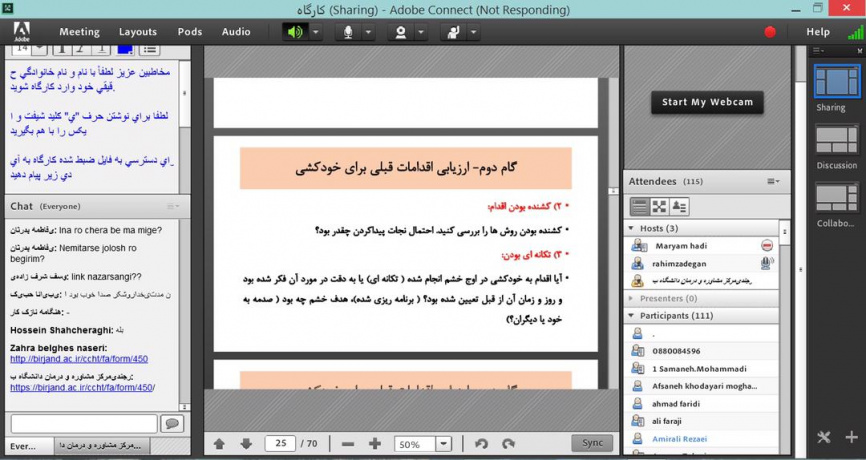Viewport: 866px width, 460px height.
Task: Click the raise hand status icon
Action: click(x=453, y=32)
